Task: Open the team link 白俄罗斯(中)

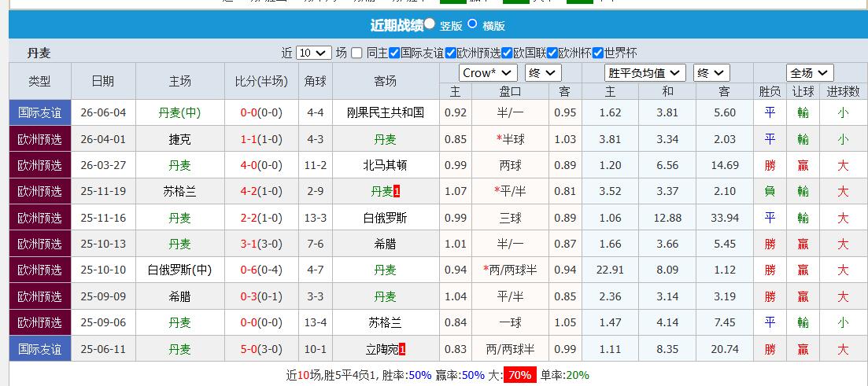Action: (180, 270)
